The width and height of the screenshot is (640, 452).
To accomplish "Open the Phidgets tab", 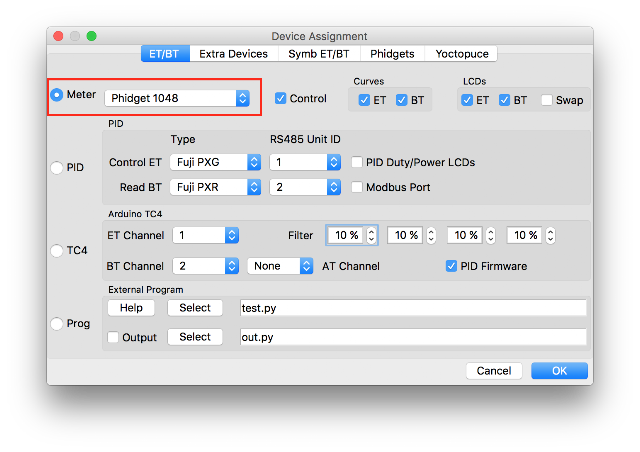I will [x=392, y=53].
